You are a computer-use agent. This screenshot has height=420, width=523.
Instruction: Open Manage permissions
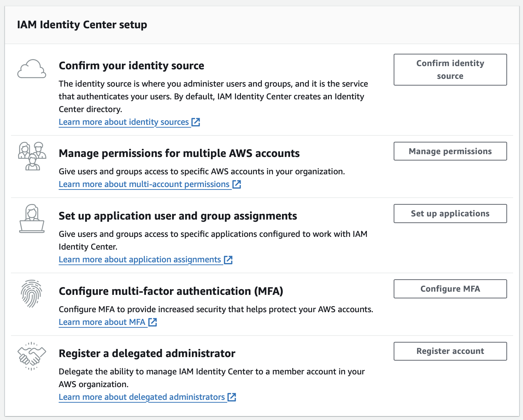click(450, 151)
